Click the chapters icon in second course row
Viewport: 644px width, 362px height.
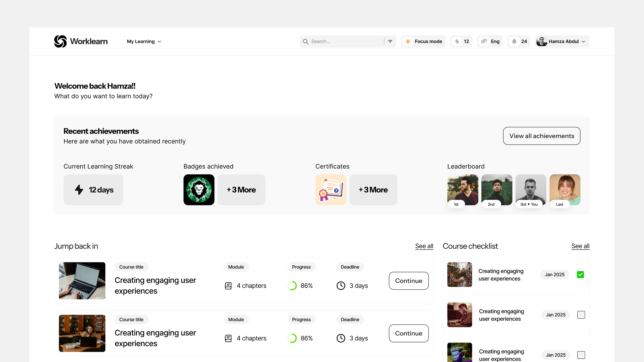(x=228, y=338)
